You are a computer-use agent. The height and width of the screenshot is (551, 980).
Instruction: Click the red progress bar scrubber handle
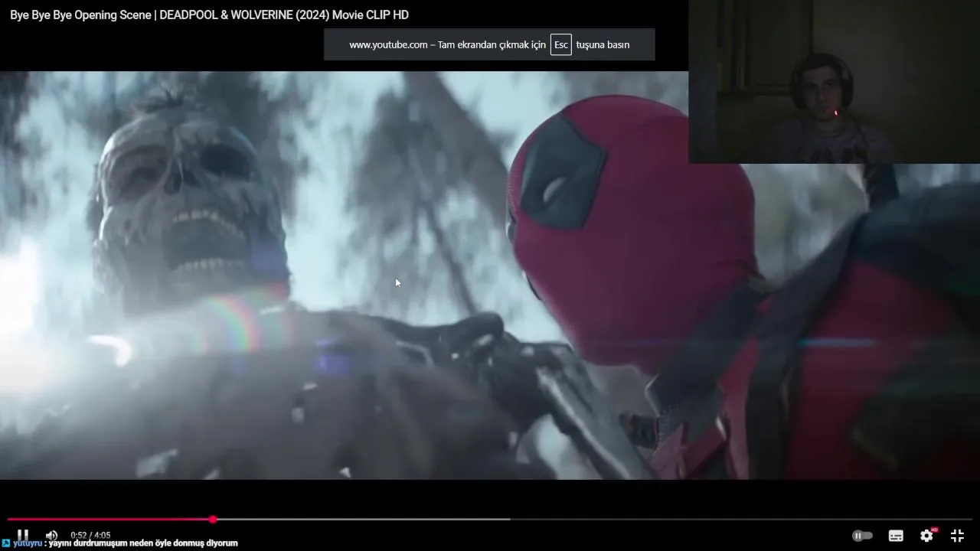[x=212, y=520]
